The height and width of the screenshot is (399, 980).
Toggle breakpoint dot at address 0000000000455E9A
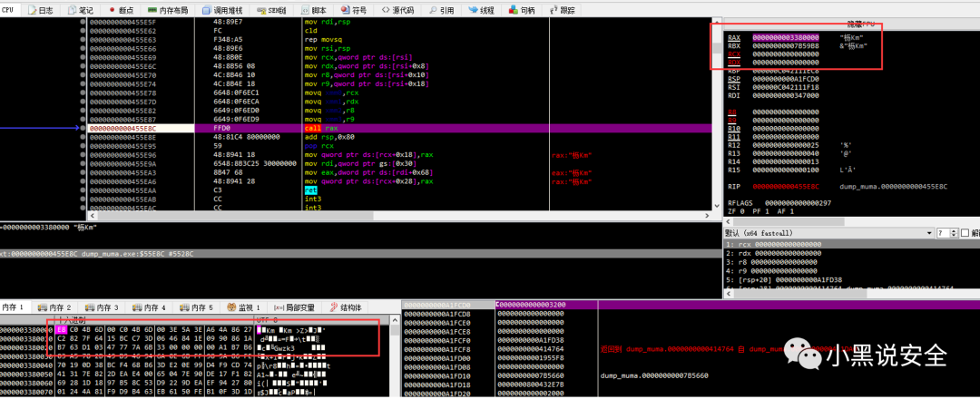pyautogui.click(x=83, y=163)
